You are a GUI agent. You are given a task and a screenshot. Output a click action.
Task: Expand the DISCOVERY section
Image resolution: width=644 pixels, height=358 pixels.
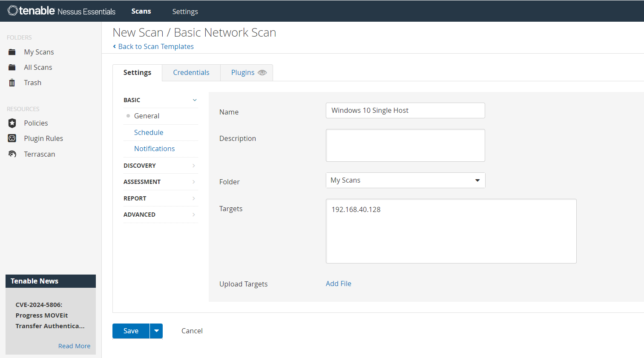pos(161,166)
